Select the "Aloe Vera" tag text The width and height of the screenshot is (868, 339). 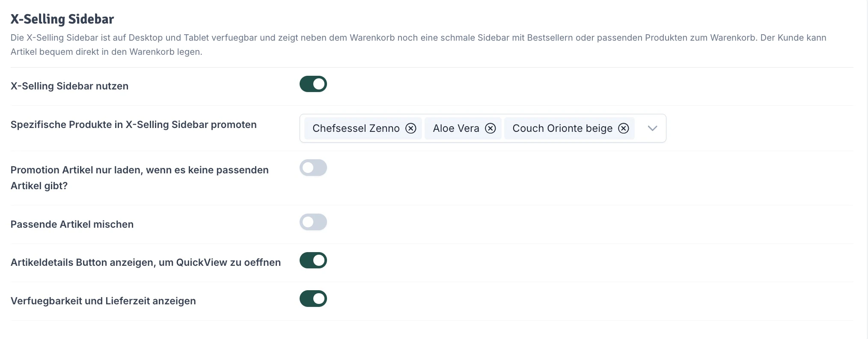pos(456,128)
